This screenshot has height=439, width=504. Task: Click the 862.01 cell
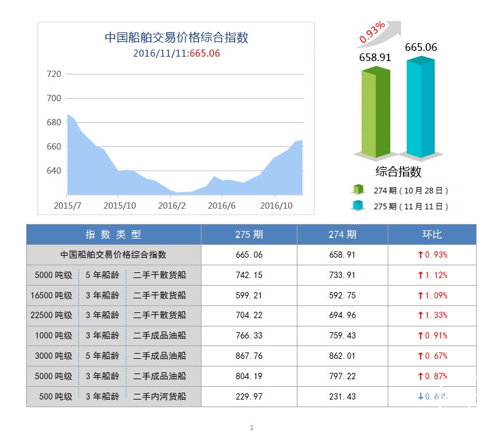point(343,356)
